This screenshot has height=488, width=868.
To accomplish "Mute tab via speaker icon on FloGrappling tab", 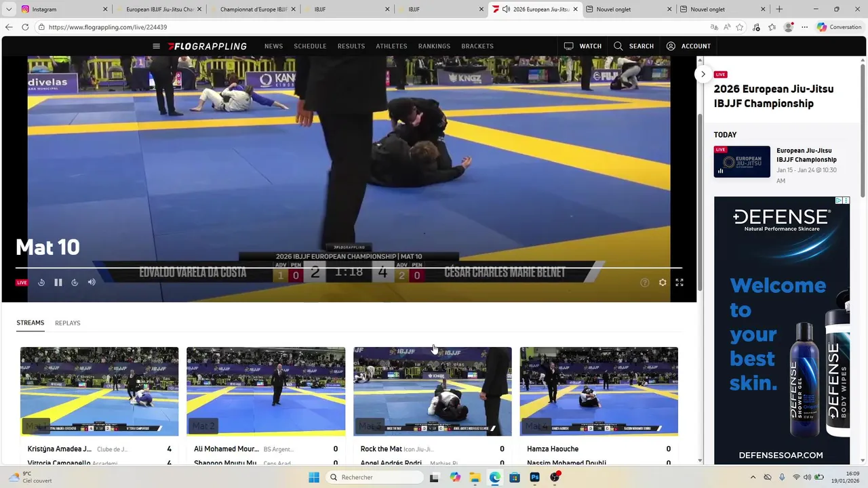I will 506,9.
